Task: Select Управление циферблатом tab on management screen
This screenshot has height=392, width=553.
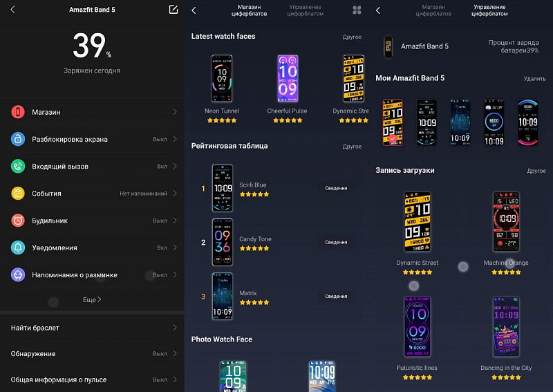Action: [489, 10]
